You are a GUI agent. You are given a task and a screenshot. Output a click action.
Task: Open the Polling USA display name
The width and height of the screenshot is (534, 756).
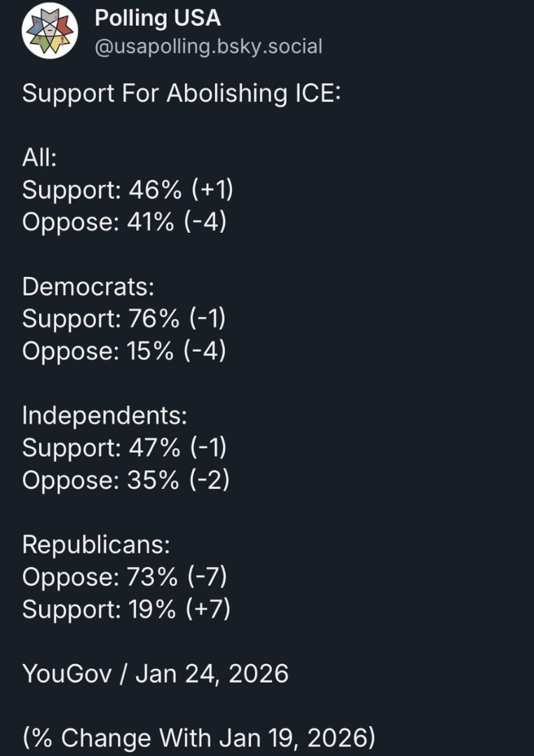point(158,18)
